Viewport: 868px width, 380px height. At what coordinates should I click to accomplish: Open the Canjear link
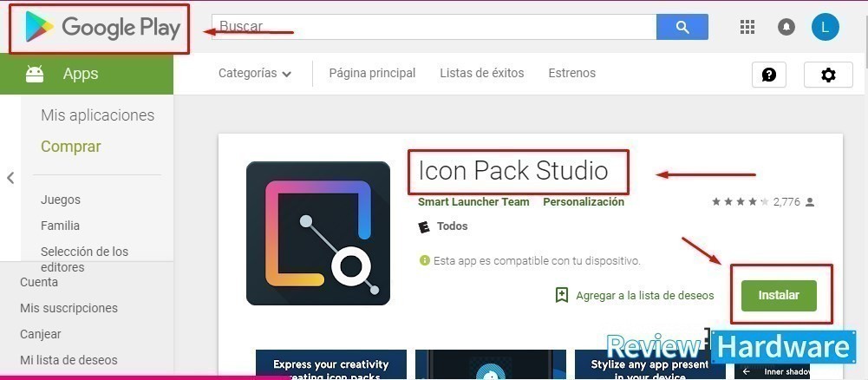41,334
